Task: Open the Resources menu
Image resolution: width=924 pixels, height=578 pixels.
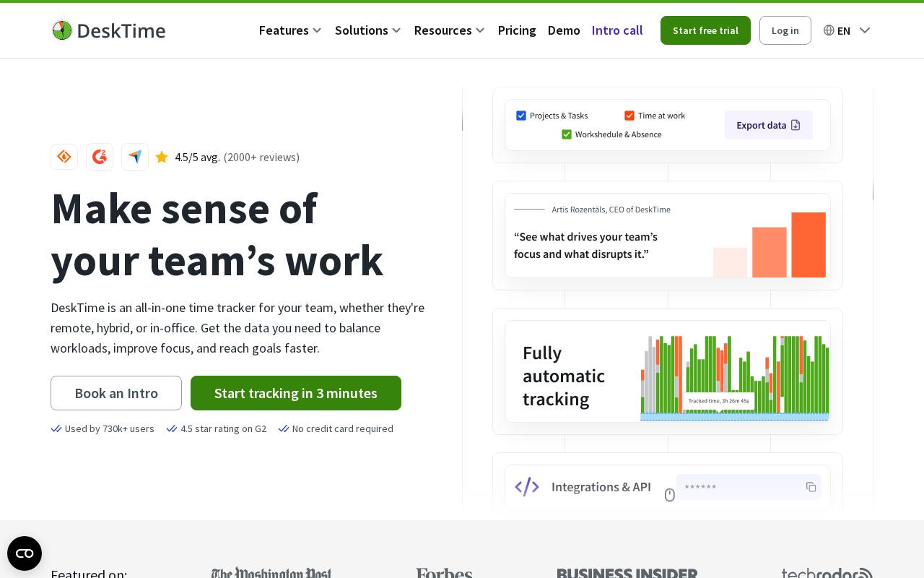Action: 443,30
